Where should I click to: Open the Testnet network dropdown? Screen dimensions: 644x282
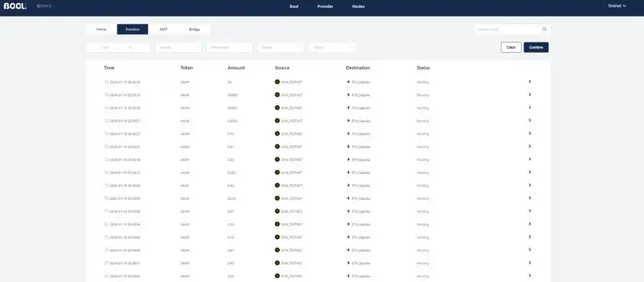point(617,6)
